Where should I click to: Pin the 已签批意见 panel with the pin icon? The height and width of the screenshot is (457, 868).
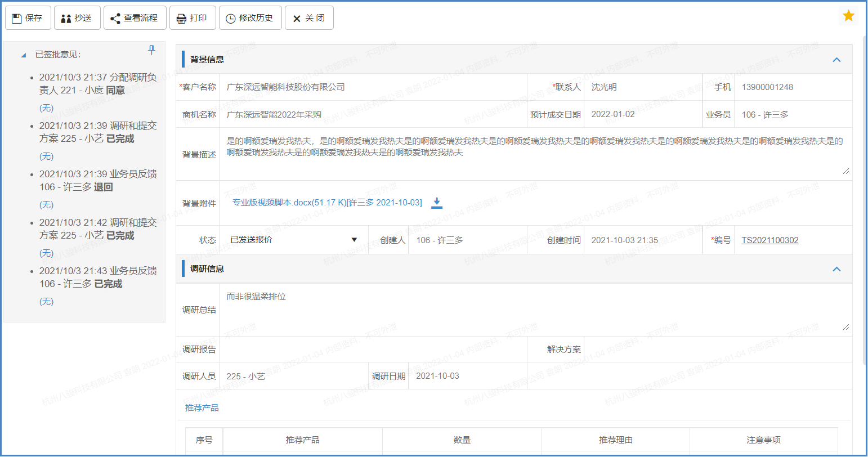[x=151, y=50]
